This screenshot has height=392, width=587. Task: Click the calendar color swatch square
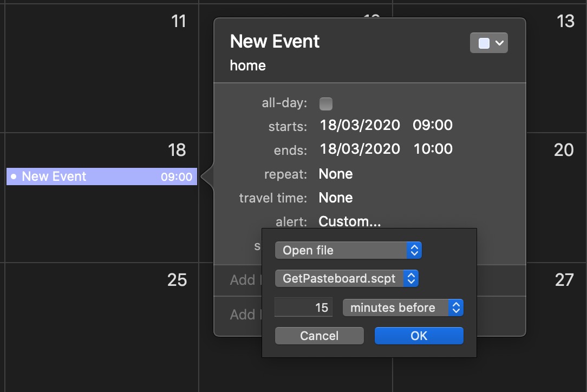coord(484,43)
